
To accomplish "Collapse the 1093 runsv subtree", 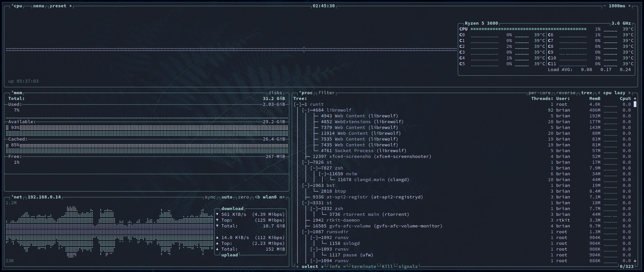I will coord(314,249).
